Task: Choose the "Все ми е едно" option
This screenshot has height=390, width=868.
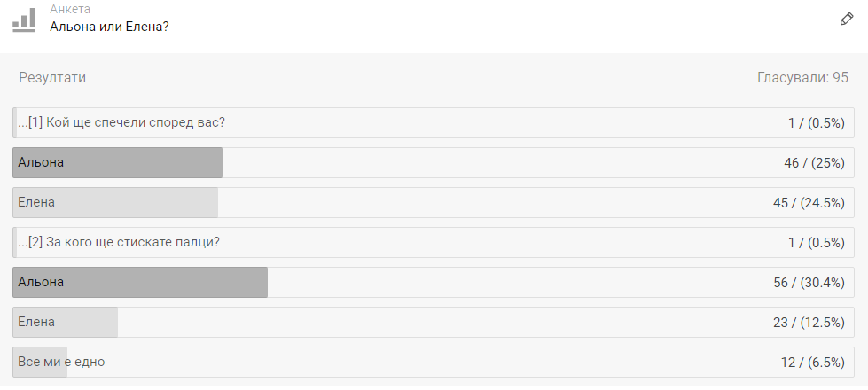Action: [60, 362]
